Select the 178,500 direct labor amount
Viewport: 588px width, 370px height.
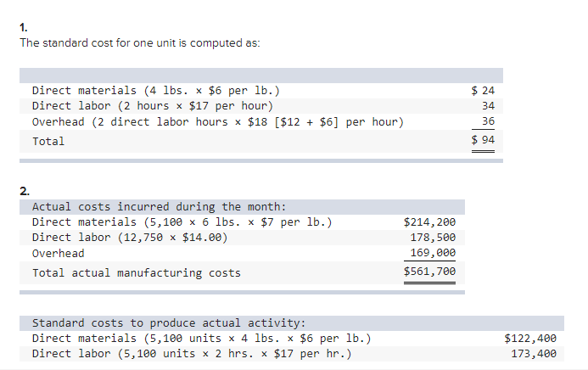(433, 238)
